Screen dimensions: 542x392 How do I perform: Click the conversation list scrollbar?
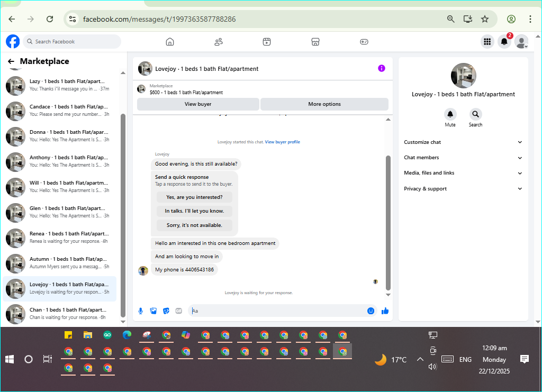[x=123, y=215]
